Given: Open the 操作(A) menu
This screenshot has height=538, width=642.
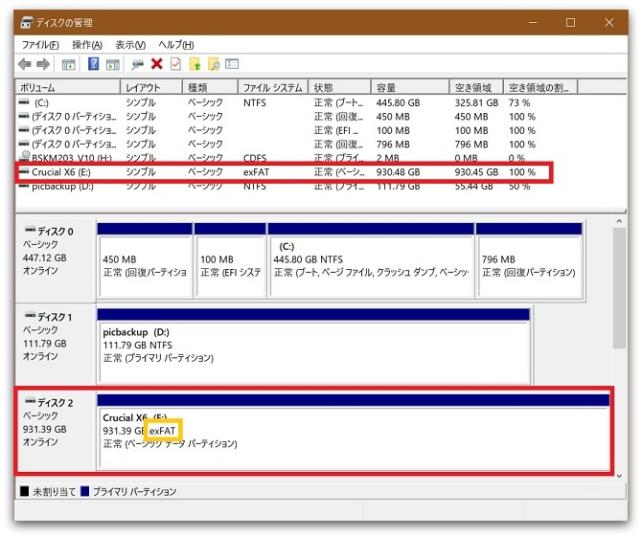Looking at the screenshot, I should coord(87,45).
